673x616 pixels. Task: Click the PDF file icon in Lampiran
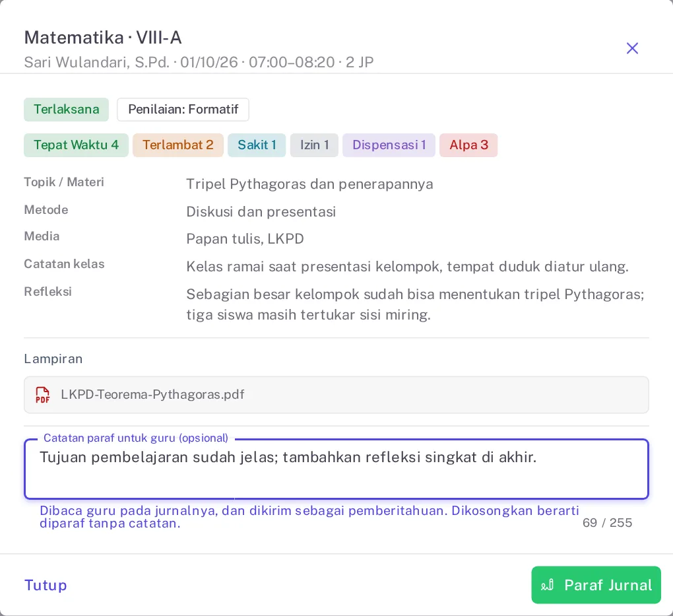(x=42, y=395)
